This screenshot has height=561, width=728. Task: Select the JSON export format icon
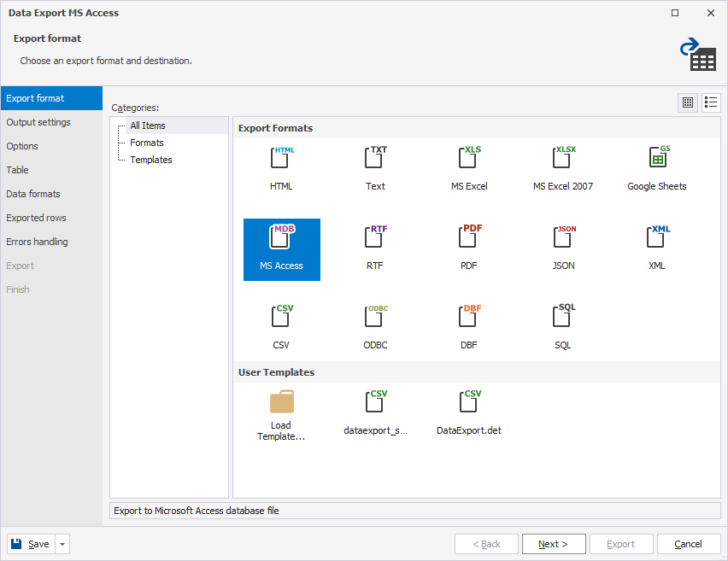tap(563, 241)
